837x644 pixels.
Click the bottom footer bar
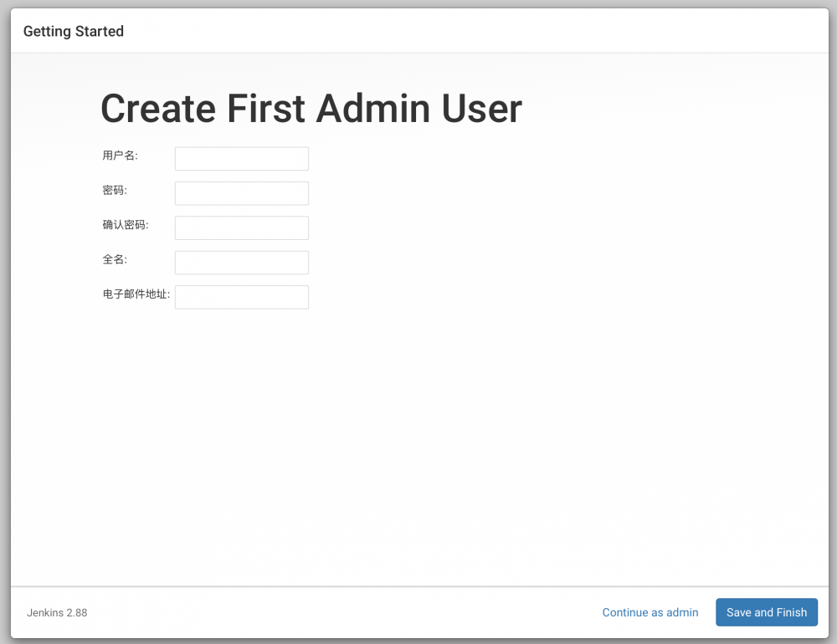coord(377,612)
